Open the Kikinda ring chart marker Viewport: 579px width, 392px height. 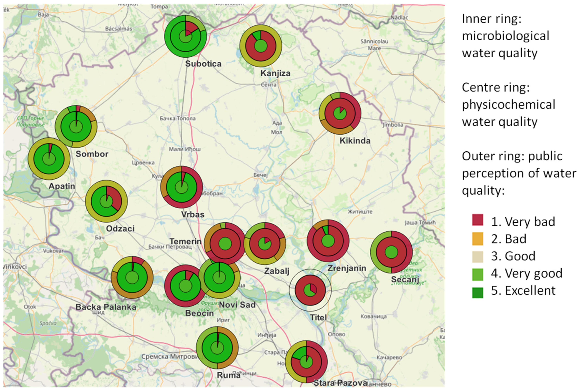click(x=340, y=113)
